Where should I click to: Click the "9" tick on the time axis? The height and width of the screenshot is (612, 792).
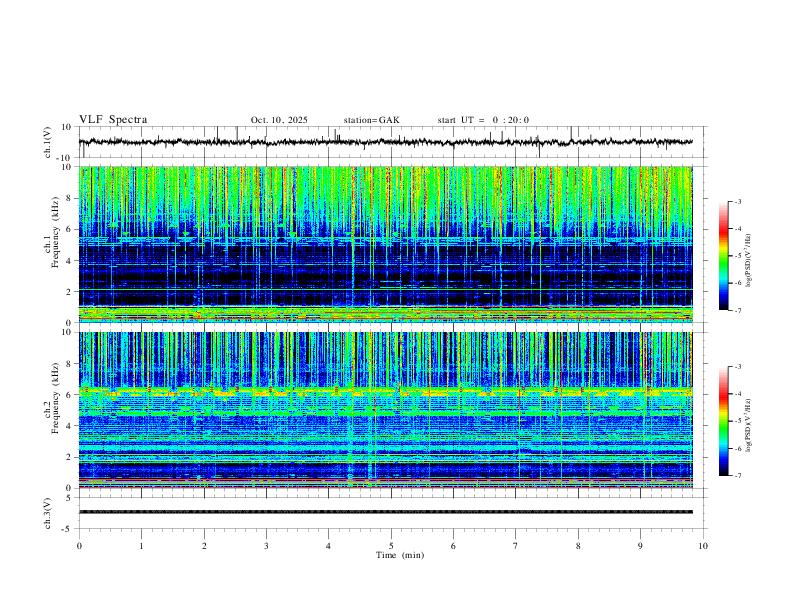tap(640, 546)
